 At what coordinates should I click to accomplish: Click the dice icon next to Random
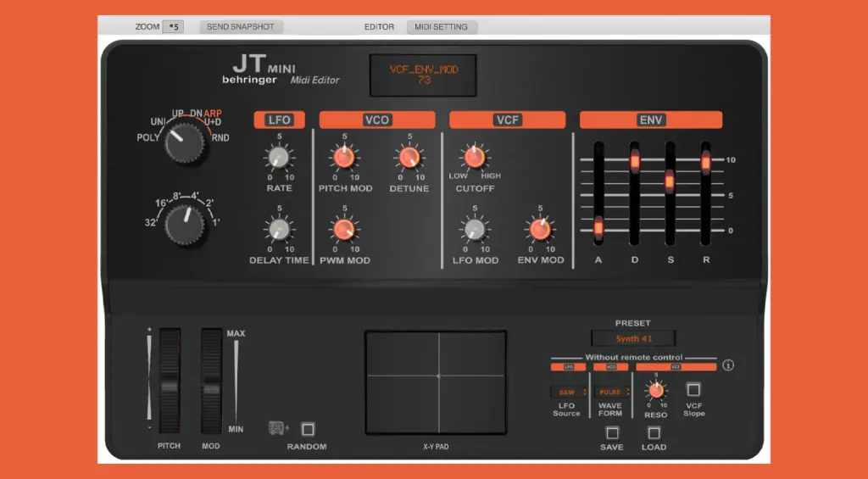(x=278, y=429)
